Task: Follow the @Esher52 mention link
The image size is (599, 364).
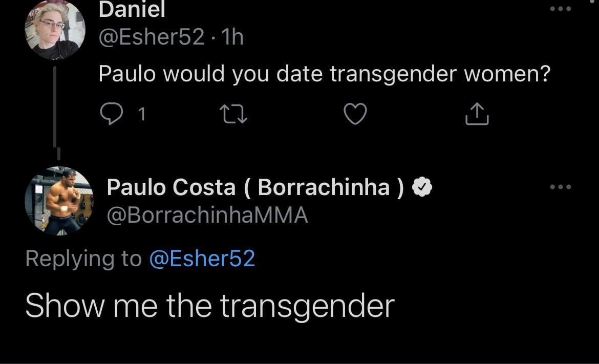Action: click(x=202, y=259)
